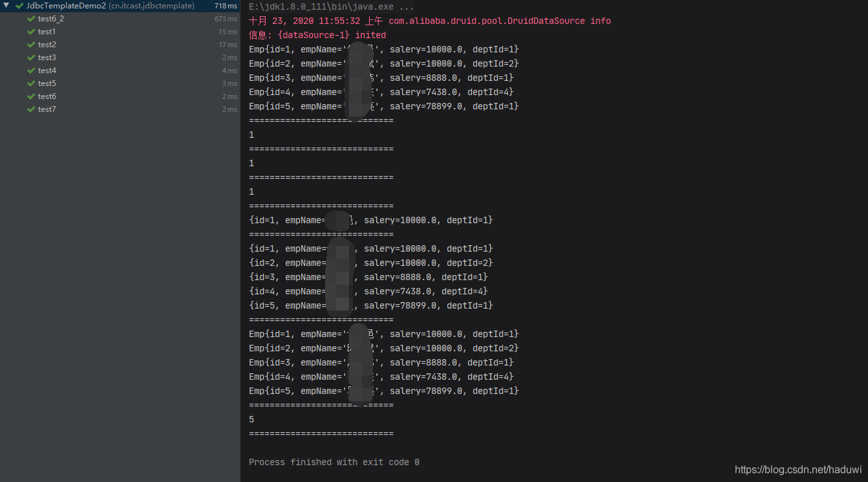Click the 'Process finished with exit code 0' line
The width and height of the screenshot is (868, 482).
tap(334, 462)
